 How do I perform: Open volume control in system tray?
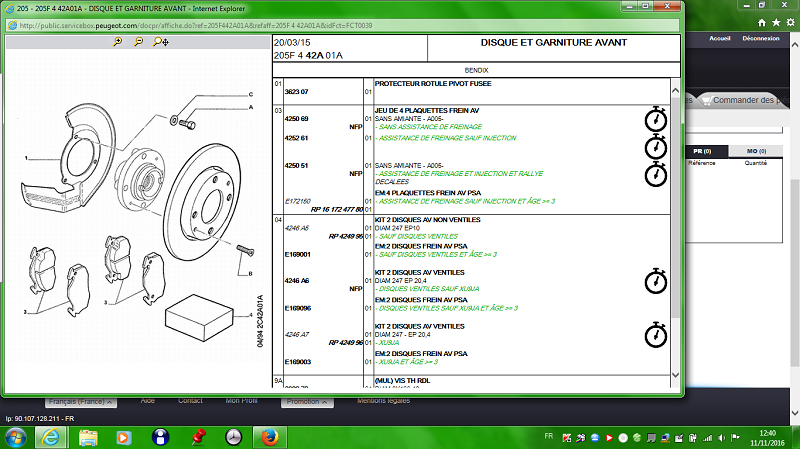pos(721,438)
